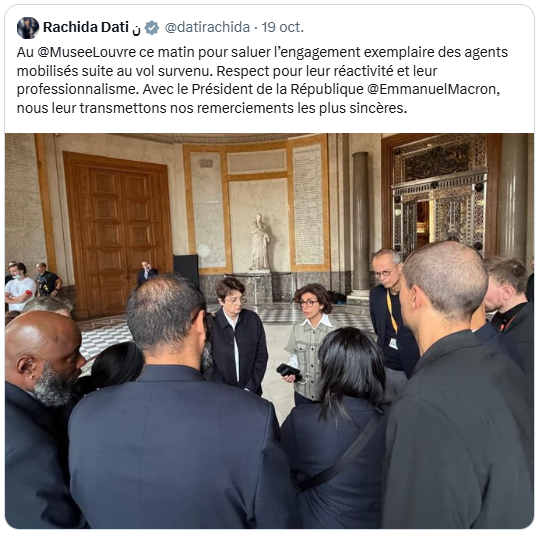
Task: Click the engraved wall plaque beside the statue
Action: coord(308,204)
